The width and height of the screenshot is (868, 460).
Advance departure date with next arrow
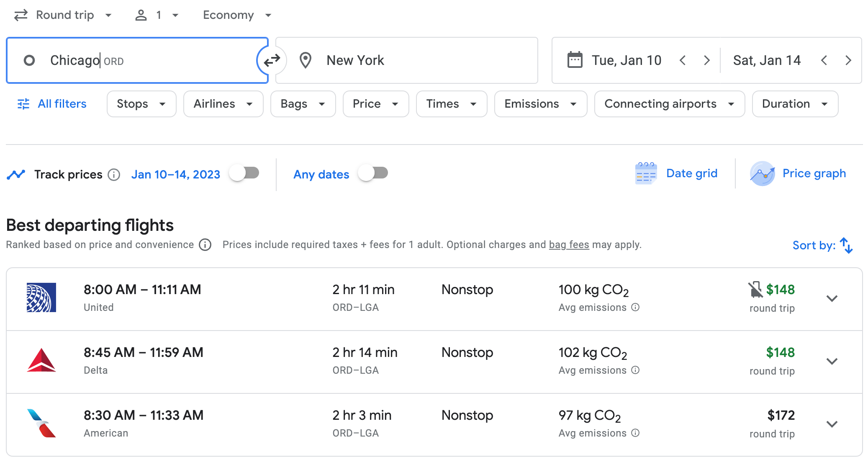point(707,60)
